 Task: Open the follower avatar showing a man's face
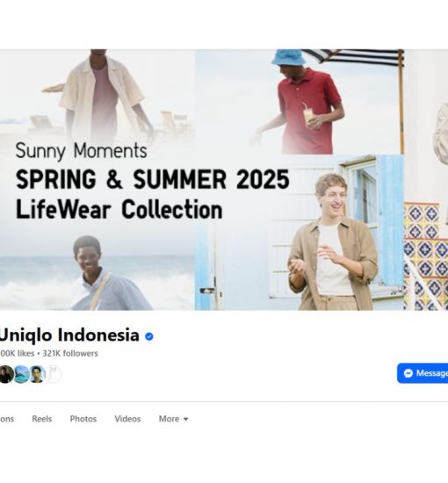(x=38, y=374)
